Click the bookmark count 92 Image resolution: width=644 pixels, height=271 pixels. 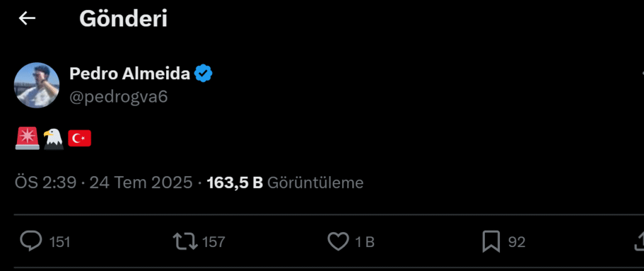point(516,242)
